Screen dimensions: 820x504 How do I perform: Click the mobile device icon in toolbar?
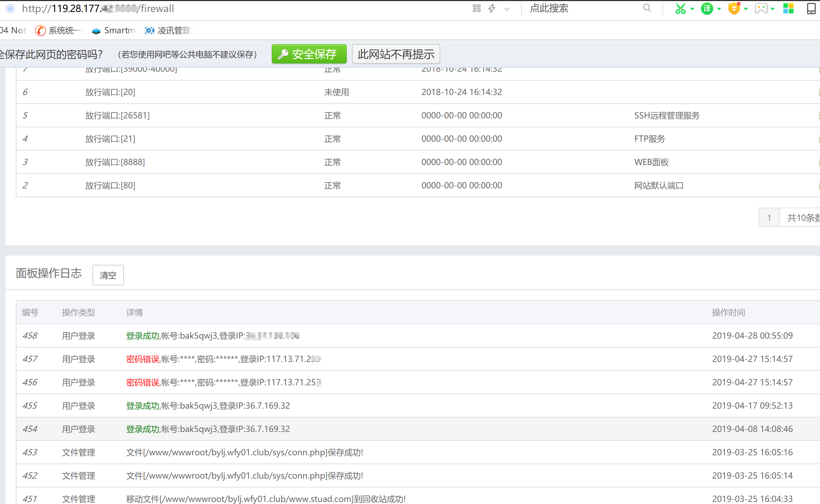click(x=811, y=9)
